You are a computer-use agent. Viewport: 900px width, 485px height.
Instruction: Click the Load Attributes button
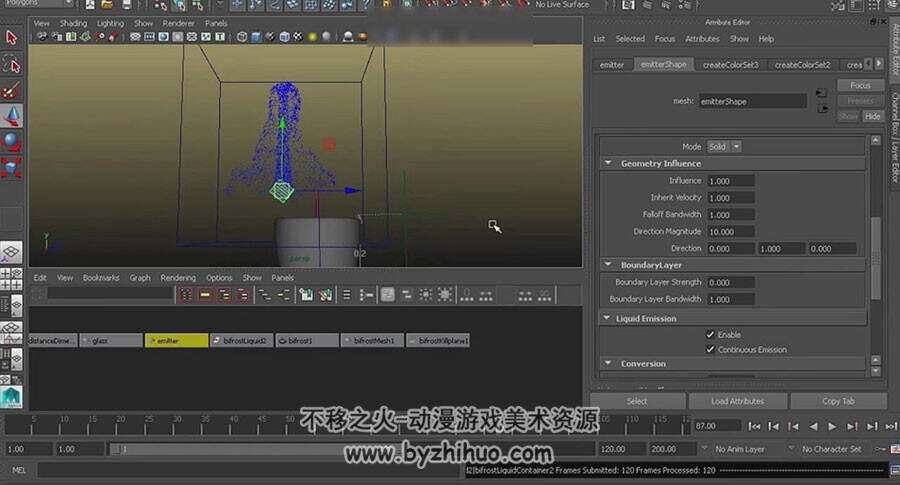pyautogui.click(x=738, y=401)
